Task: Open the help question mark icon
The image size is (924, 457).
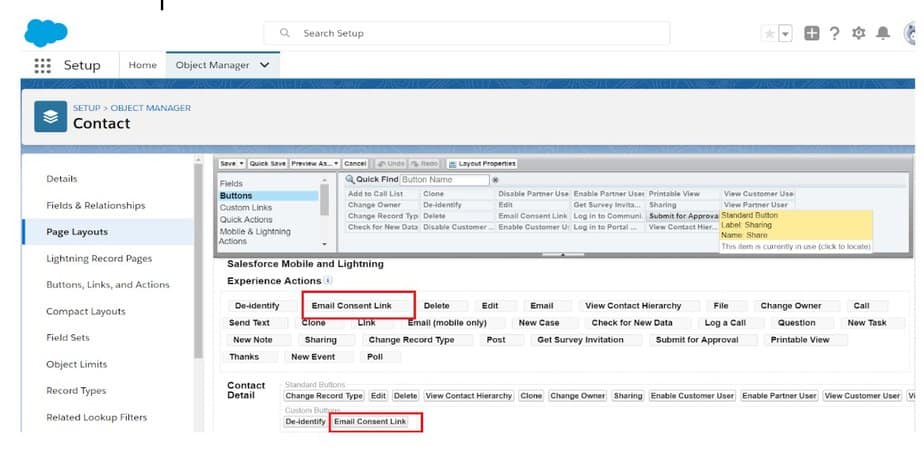Action: 835,33
